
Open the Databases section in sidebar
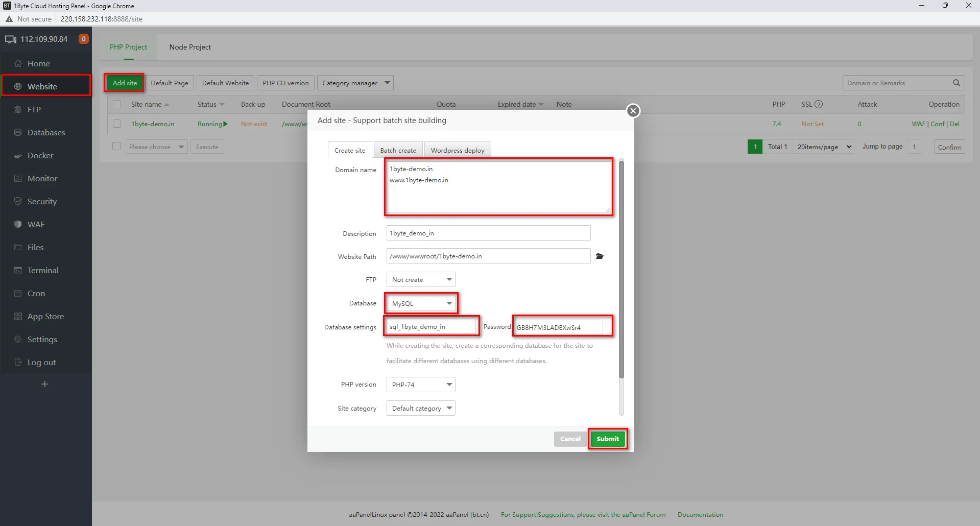(45, 132)
